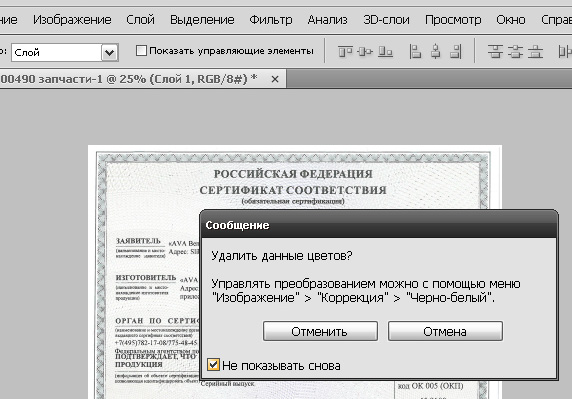Click the Align vertical centers icon

tap(365, 51)
